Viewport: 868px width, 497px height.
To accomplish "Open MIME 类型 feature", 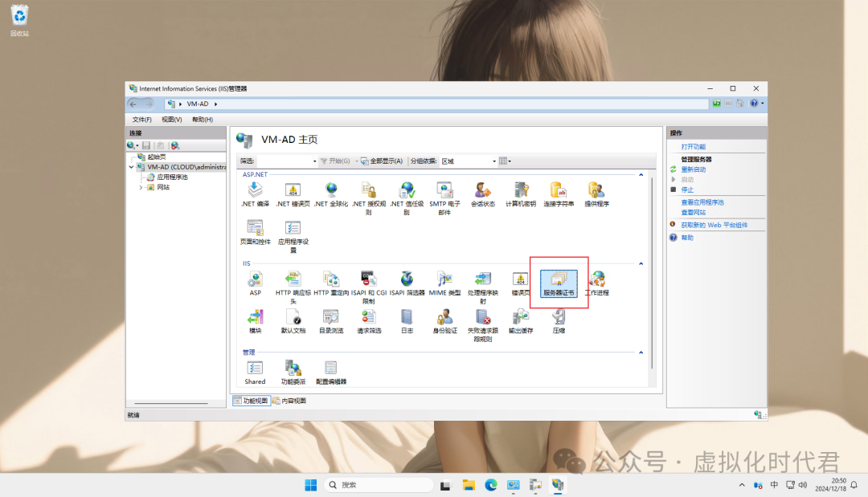I will (x=444, y=283).
